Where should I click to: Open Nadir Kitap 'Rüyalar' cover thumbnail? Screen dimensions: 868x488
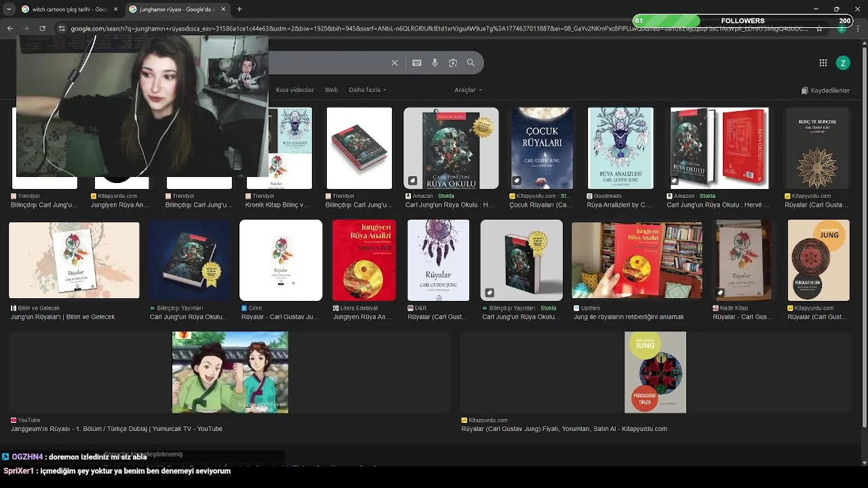click(x=743, y=260)
